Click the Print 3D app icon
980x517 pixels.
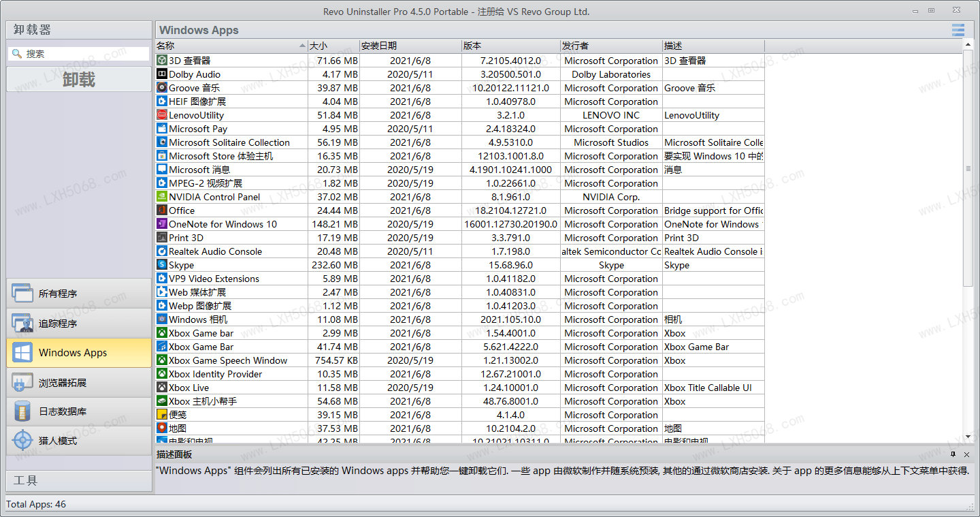point(162,238)
